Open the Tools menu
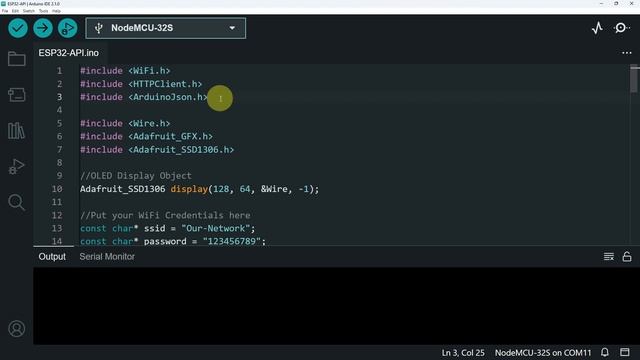 (43, 11)
